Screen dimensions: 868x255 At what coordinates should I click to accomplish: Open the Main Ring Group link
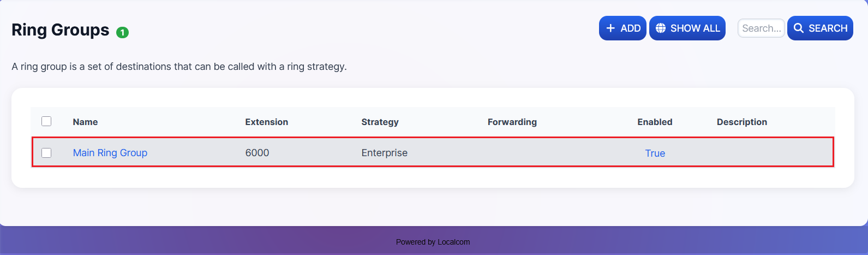(110, 153)
